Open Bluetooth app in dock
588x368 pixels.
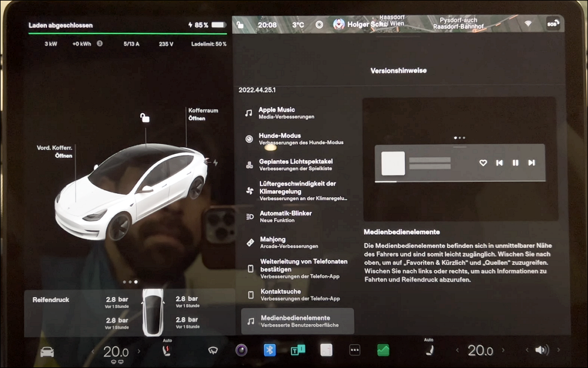(x=269, y=350)
